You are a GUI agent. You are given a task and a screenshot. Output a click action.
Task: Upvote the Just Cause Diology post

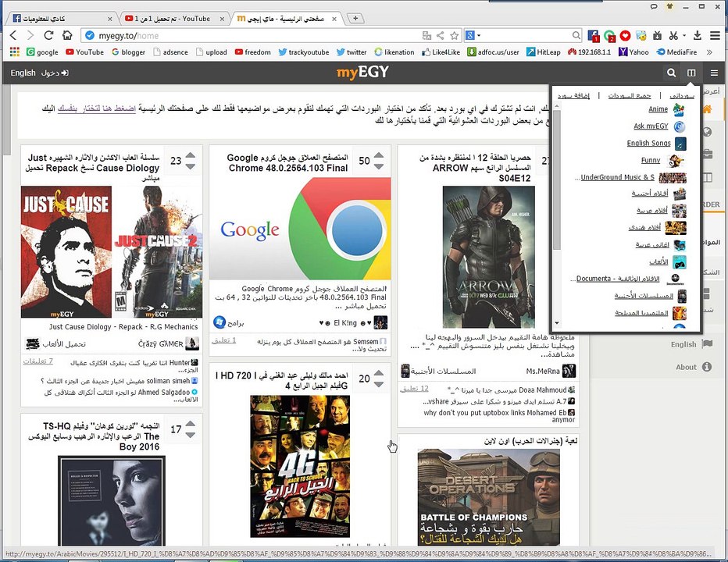[x=191, y=155]
